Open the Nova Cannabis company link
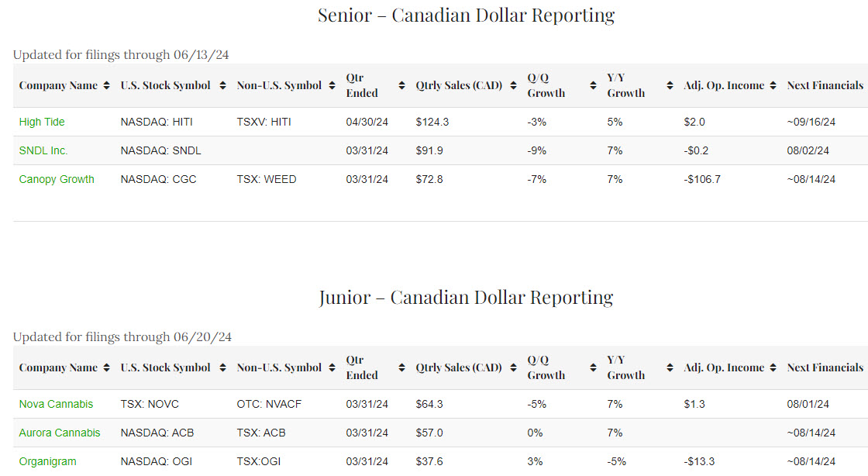 point(56,404)
